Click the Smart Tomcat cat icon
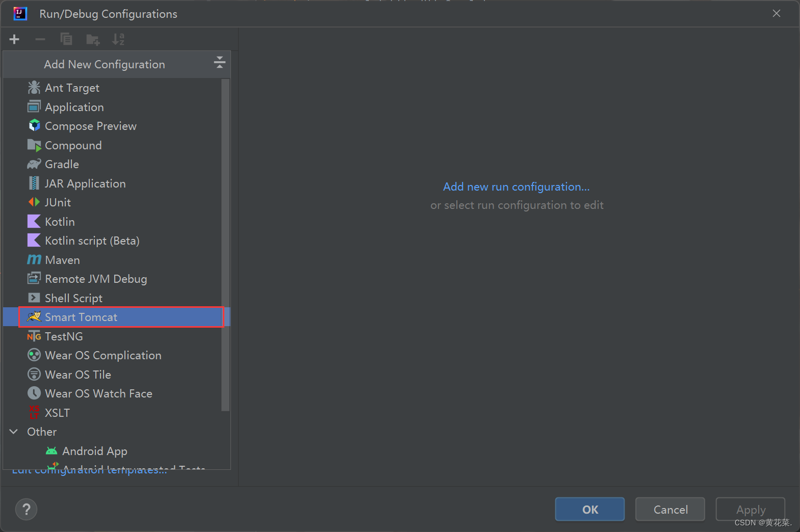This screenshot has height=532, width=800. click(x=34, y=317)
